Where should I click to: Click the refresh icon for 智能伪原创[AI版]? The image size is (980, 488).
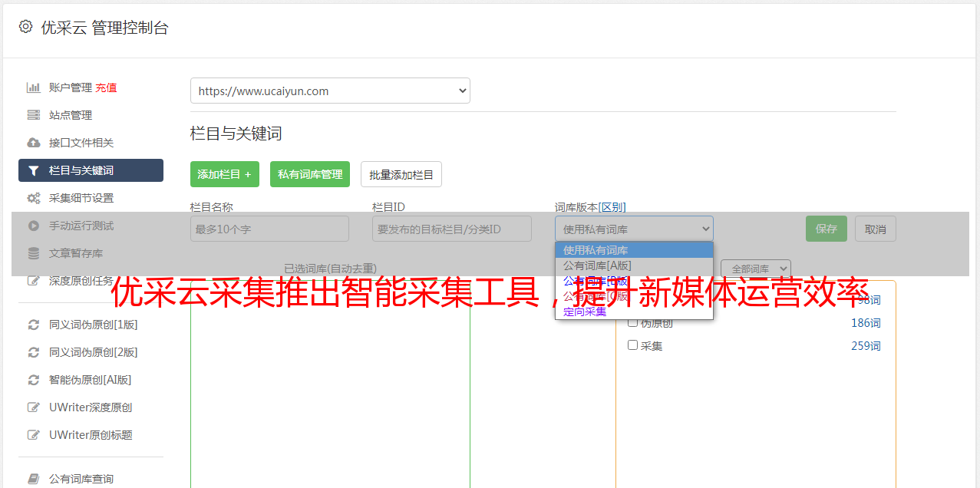(x=34, y=380)
